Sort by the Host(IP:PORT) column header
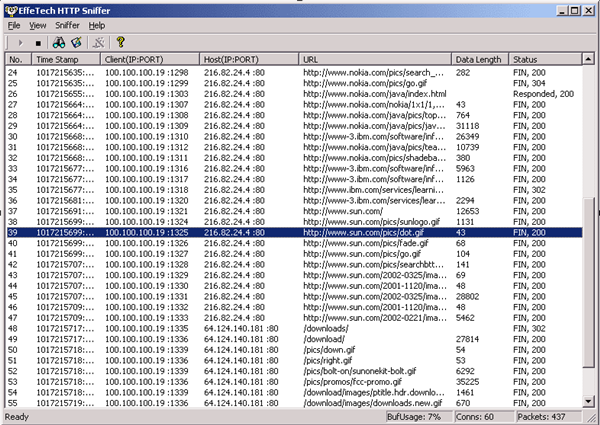Screen dimensions: 600x425 coord(249,59)
